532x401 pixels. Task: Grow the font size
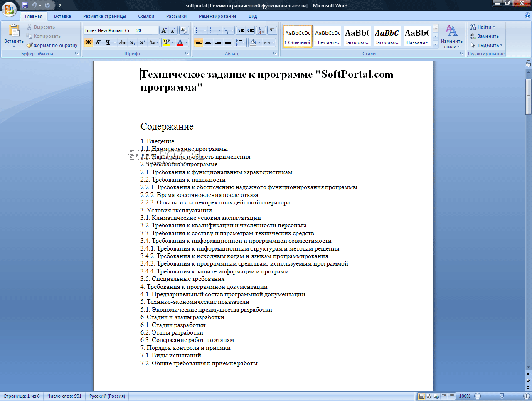point(164,30)
